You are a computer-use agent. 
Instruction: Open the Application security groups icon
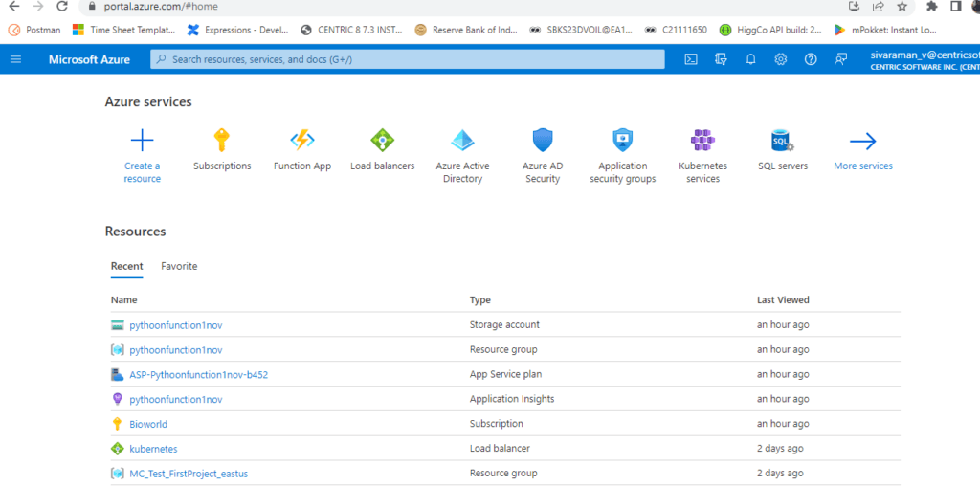[x=622, y=141]
